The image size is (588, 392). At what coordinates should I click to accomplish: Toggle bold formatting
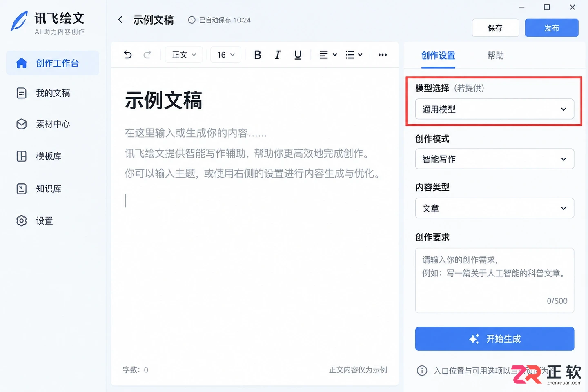click(x=258, y=55)
